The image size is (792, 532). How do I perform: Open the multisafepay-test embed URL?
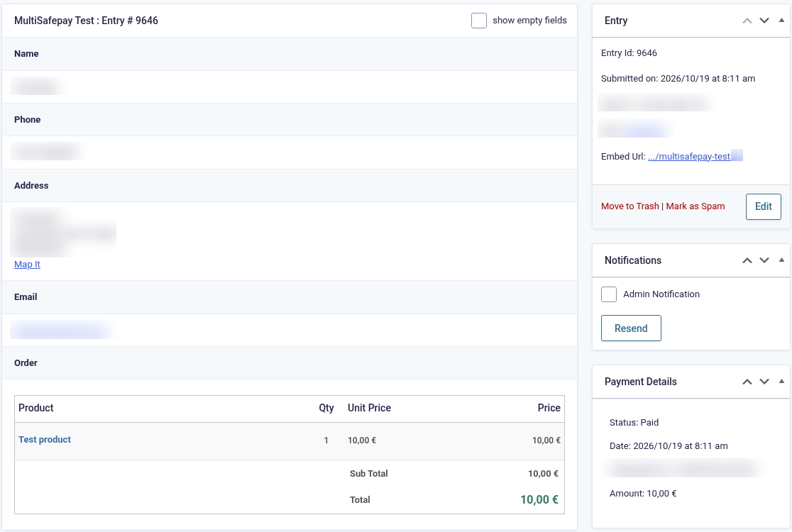point(689,157)
